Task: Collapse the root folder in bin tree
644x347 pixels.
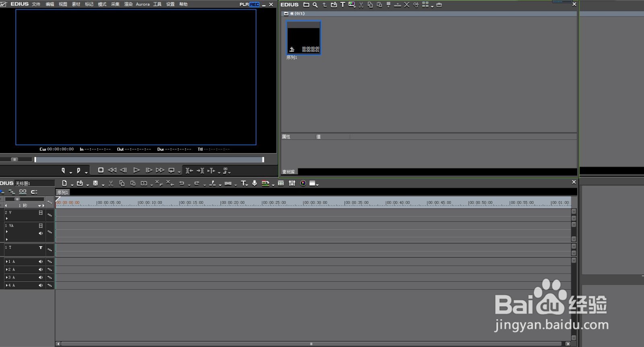Action: [x=286, y=14]
